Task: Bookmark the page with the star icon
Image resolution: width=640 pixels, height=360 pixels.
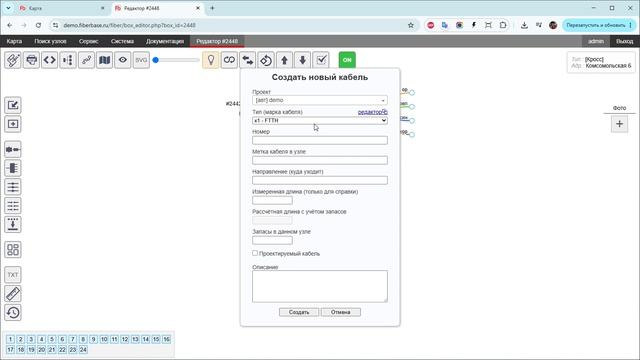Action: coord(411,25)
